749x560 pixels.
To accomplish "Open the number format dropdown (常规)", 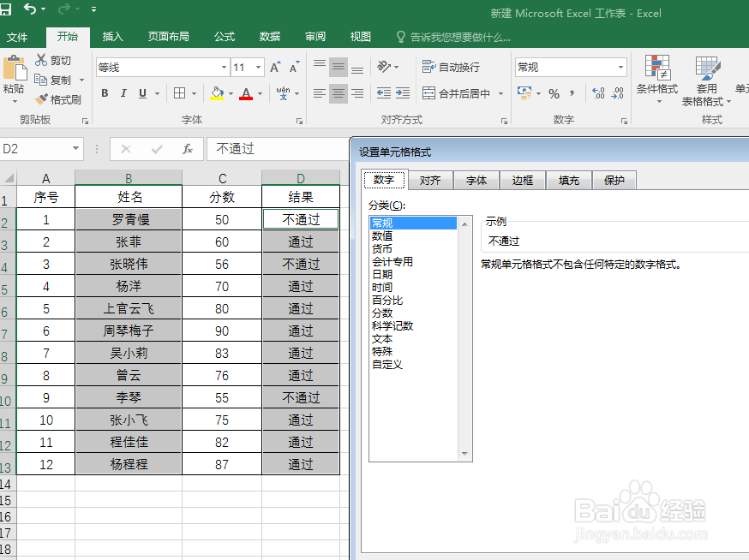I will tap(620, 68).
